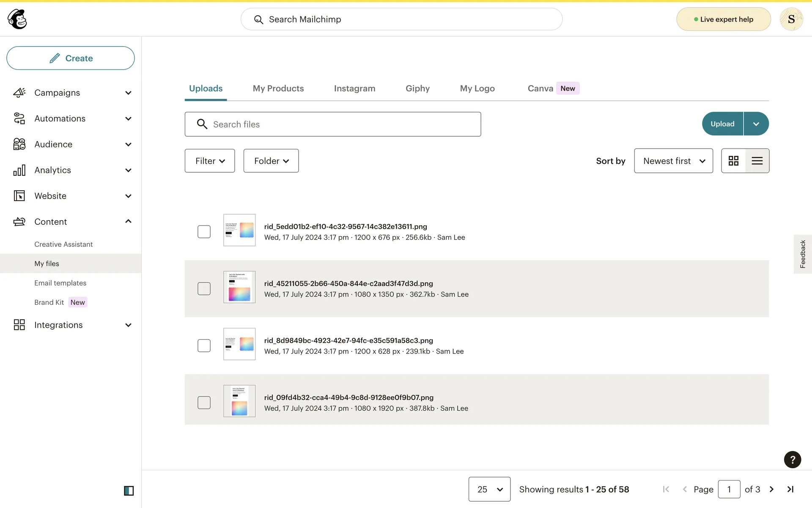Image resolution: width=812 pixels, height=508 pixels.
Task: Tick the rid_09fd4b32 file checkbox
Action: pyautogui.click(x=204, y=403)
